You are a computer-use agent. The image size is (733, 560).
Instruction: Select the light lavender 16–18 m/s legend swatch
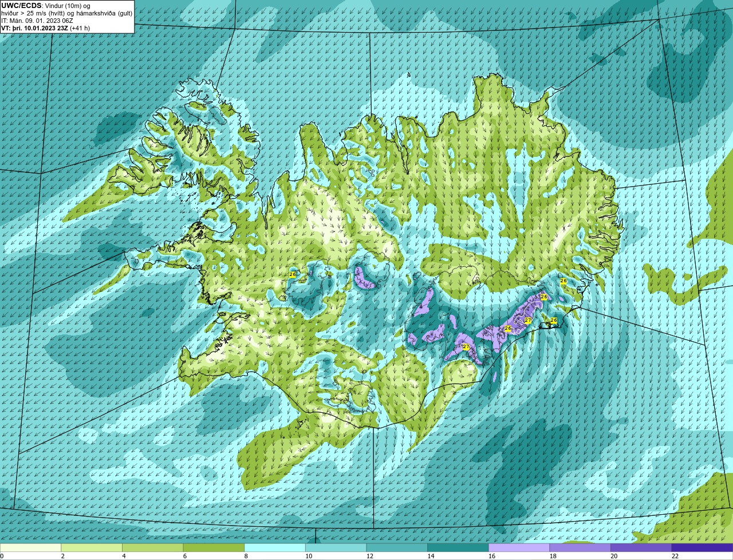point(519,548)
